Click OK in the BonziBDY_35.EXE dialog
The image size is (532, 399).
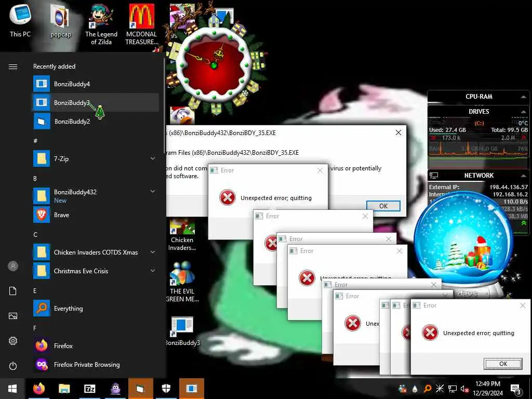click(x=383, y=206)
